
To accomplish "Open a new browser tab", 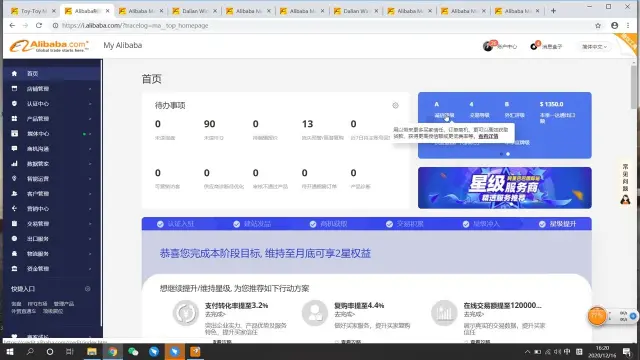I will click(x=553, y=11).
